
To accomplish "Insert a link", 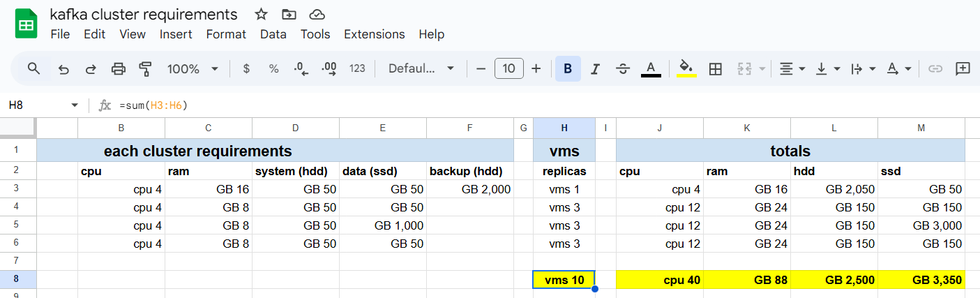I will 935,68.
